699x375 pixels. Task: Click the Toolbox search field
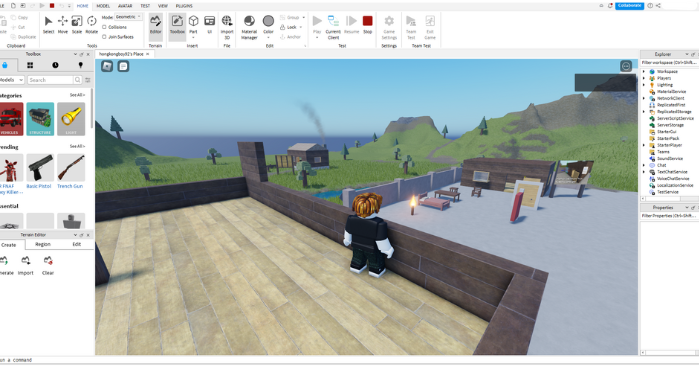[50, 80]
